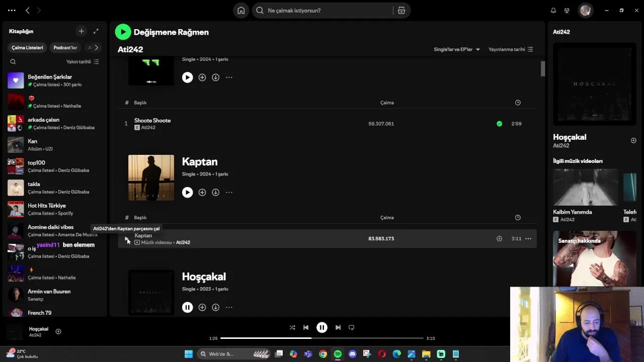Create playlist with the plus icon in library
The width and height of the screenshot is (644, 362).
pos(81,31)
